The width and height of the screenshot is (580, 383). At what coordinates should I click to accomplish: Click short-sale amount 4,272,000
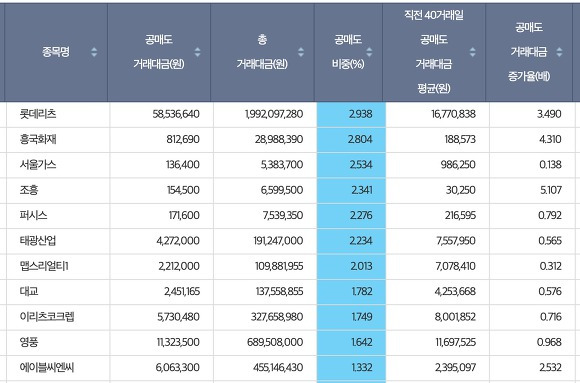[178, 241]
